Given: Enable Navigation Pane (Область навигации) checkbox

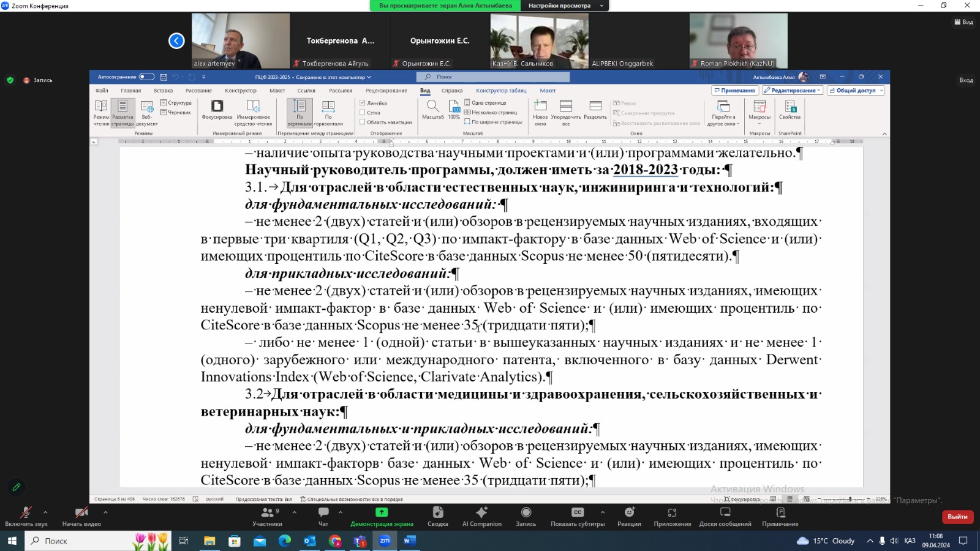Looking at the screenshot, I should (x=362, y=122).
